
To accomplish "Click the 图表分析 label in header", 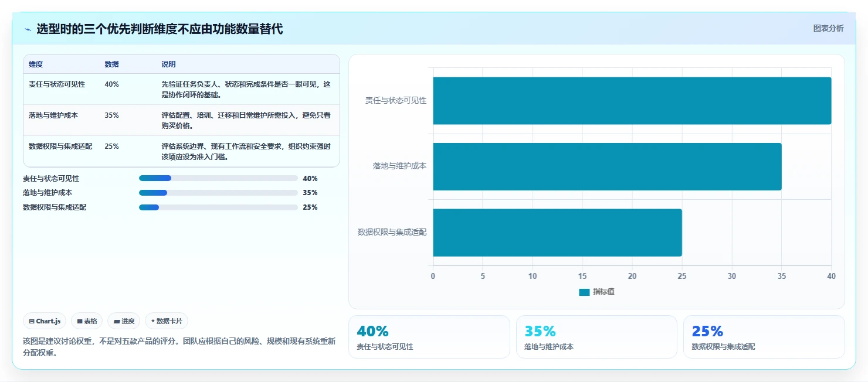I will pyautogui.click(x=828, y=28).
